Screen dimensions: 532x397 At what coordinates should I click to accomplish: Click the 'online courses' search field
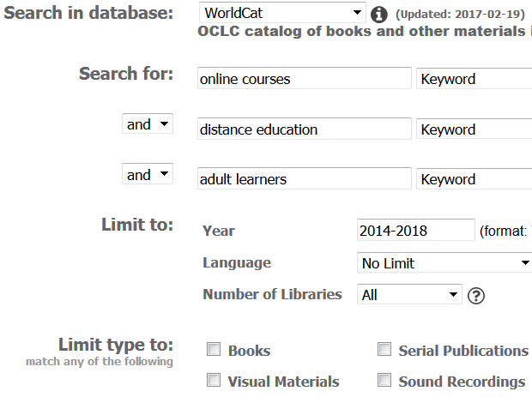pos(305,78)
